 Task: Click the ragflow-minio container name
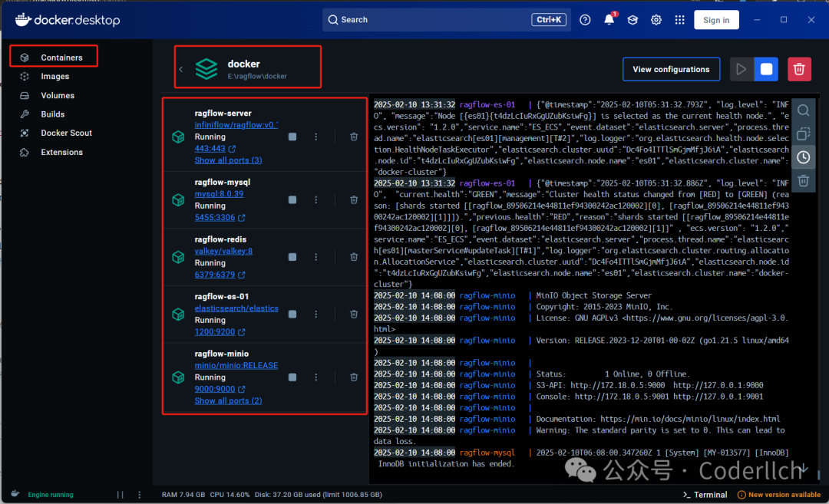pos(221,354)
